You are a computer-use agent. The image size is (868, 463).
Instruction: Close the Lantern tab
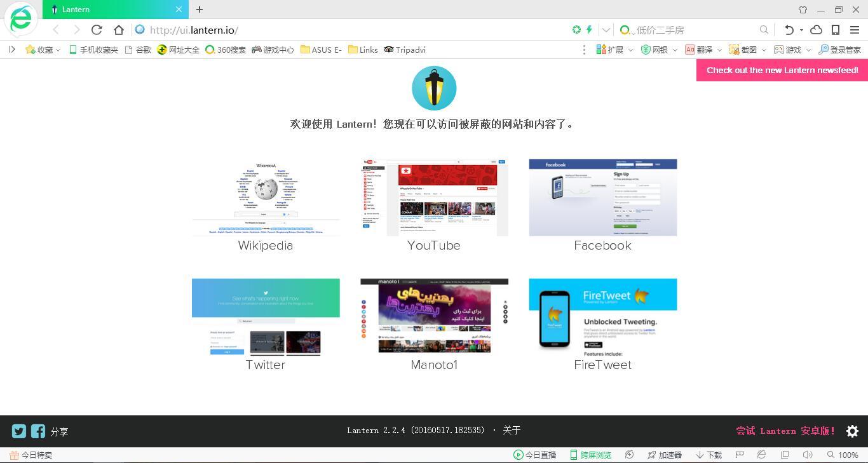click(179, 10)
